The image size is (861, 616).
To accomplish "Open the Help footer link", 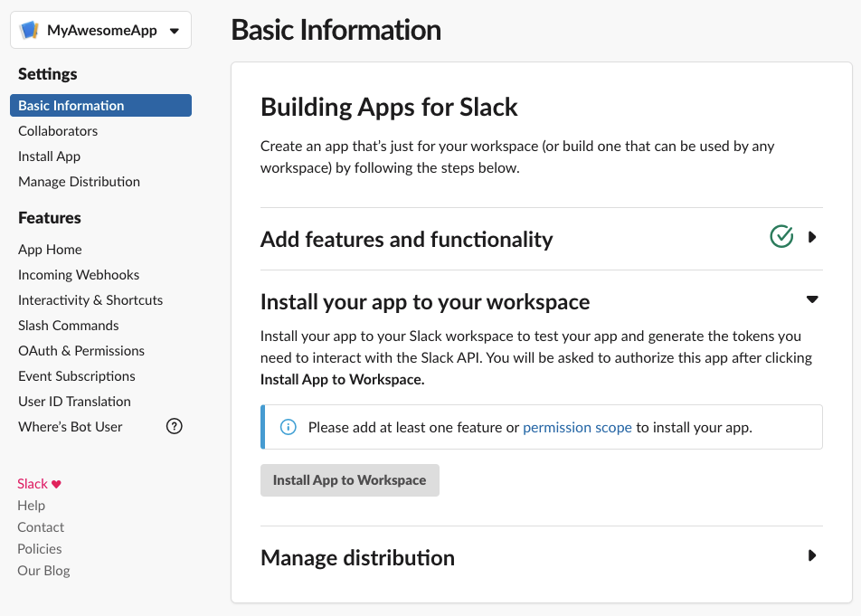I will click(31, 506).
